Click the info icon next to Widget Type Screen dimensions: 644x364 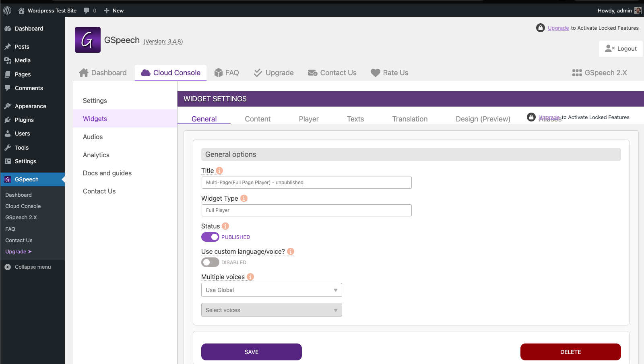tap(244, 198)
